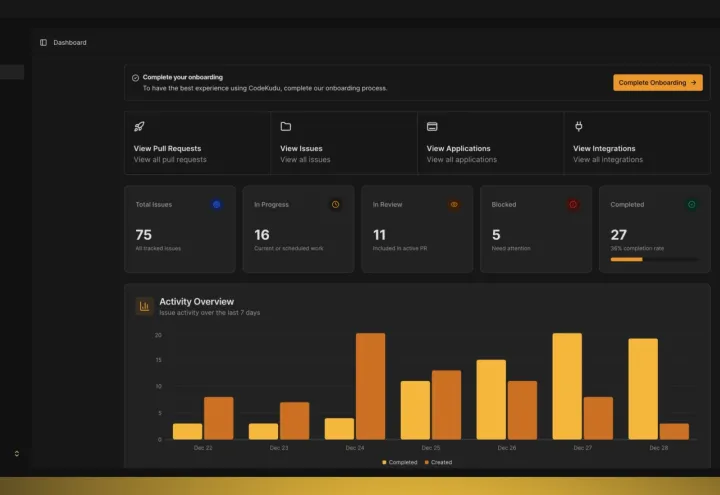The height and width of the screenshot is (495, 720).
Task: Click the Complete Onboarding button
Action: pyautogui.click(x=658, y=83)
